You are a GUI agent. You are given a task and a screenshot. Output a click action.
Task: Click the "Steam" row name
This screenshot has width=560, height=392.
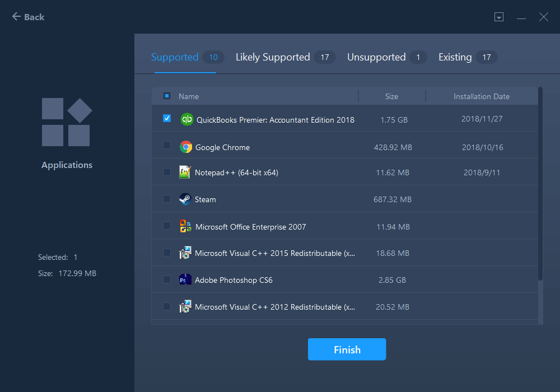point(206,199)
